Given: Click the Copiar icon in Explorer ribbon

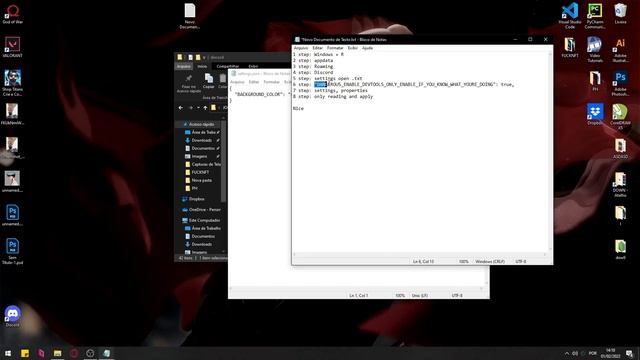Looking at the screenshot, I should 209,80.
